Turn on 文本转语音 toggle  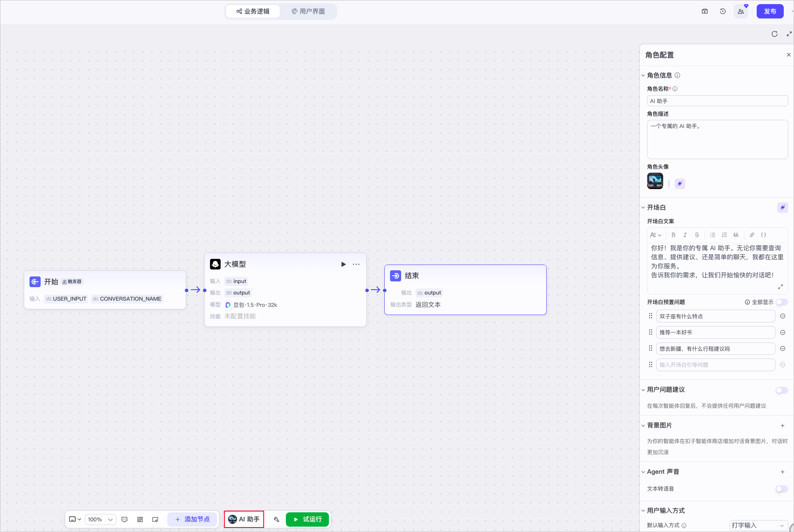tap(782, 489)
